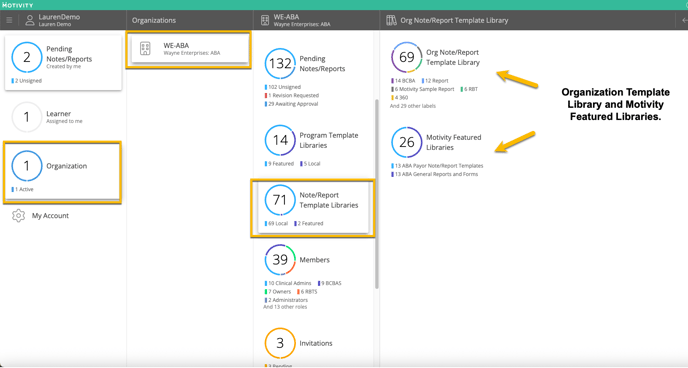Select the Org Note/Report Template Library header
Screen dimensions: 688x368
pyautogui.click(x=454, y=20)
